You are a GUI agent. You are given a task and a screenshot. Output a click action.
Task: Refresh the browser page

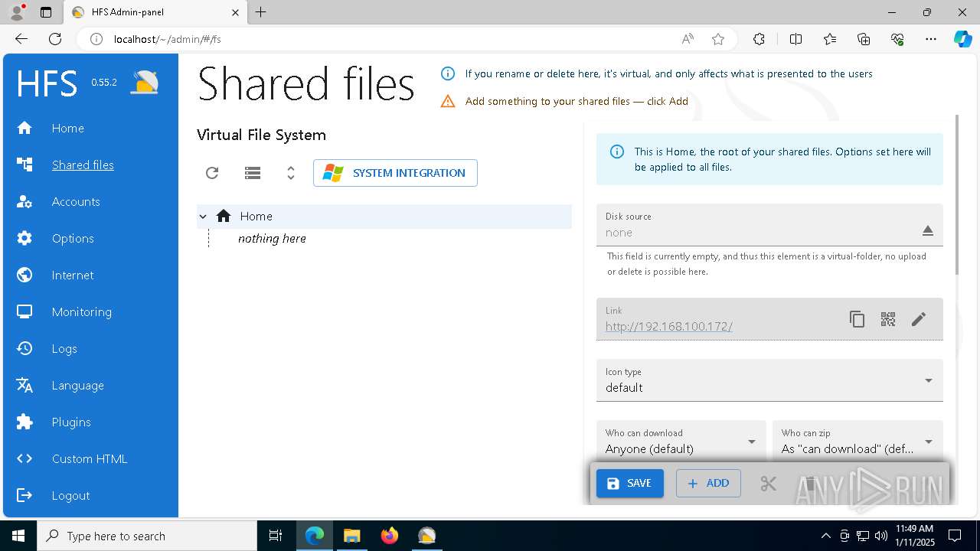point(55,39)
